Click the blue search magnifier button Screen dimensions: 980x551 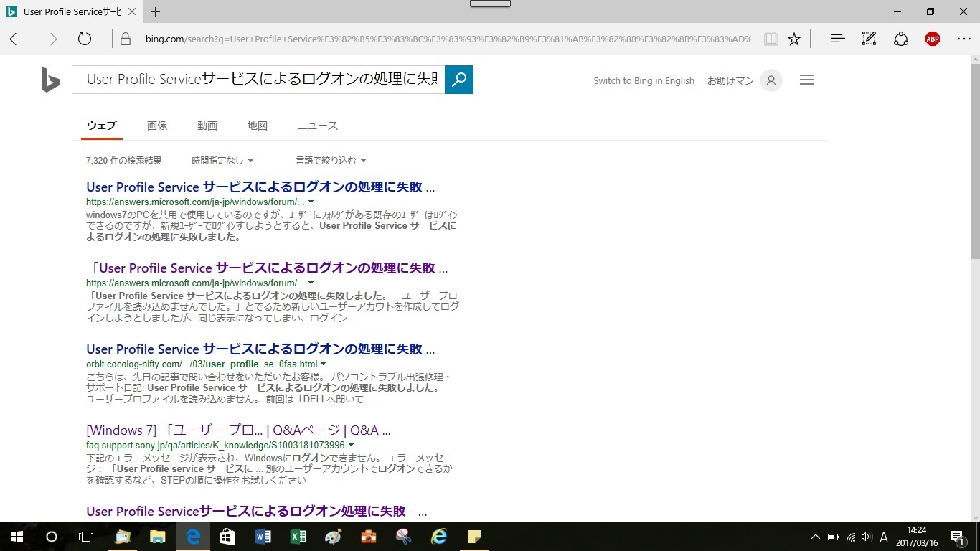click(459, 80)
